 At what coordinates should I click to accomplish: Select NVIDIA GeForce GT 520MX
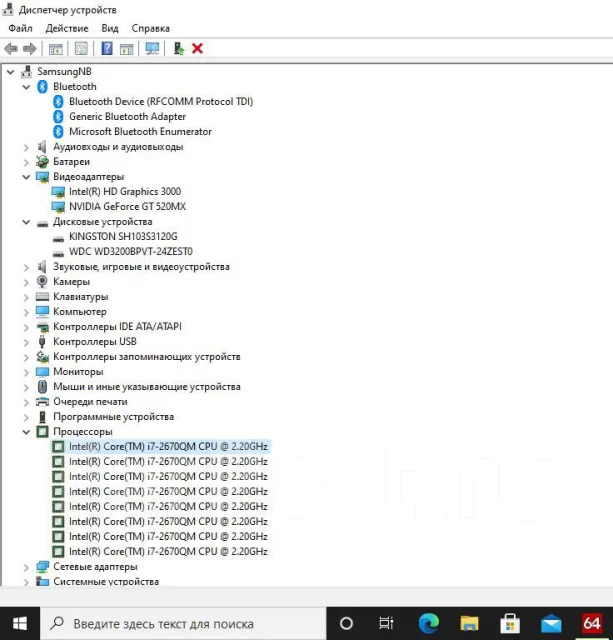127,207
